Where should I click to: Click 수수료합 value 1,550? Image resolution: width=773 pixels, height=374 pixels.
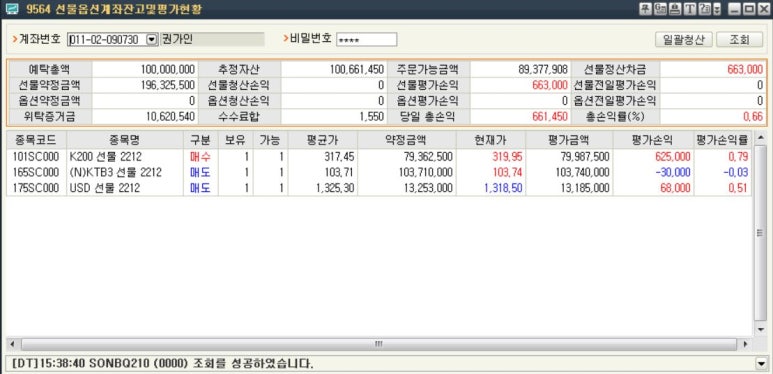373,117
